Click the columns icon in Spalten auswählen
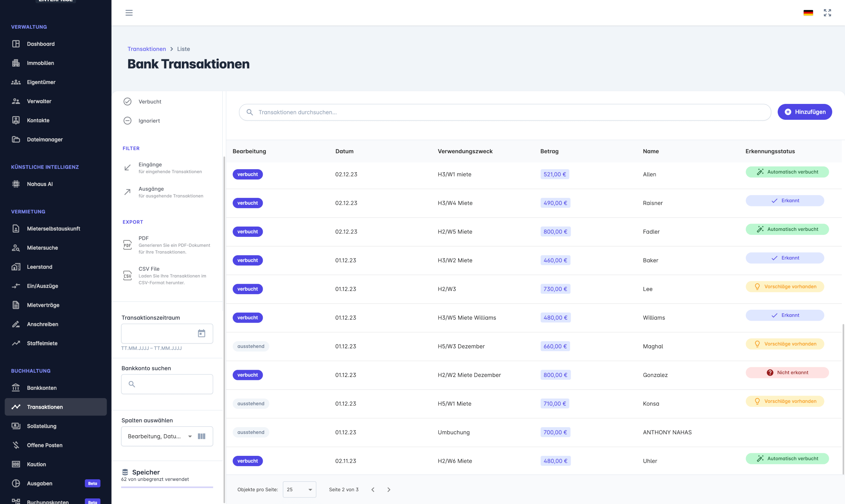The height and width of the screenshot is (504, 845). click(x=201, y=436)
